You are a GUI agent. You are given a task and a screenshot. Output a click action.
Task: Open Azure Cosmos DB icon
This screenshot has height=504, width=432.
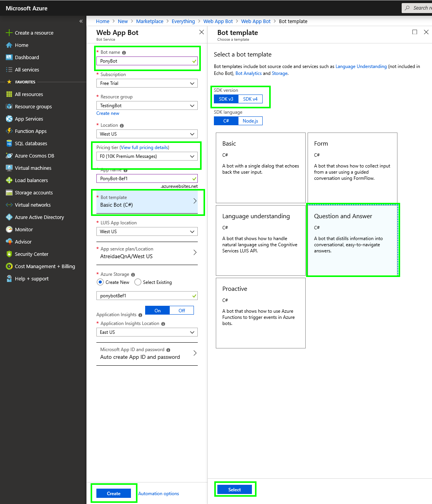[9, 156]
